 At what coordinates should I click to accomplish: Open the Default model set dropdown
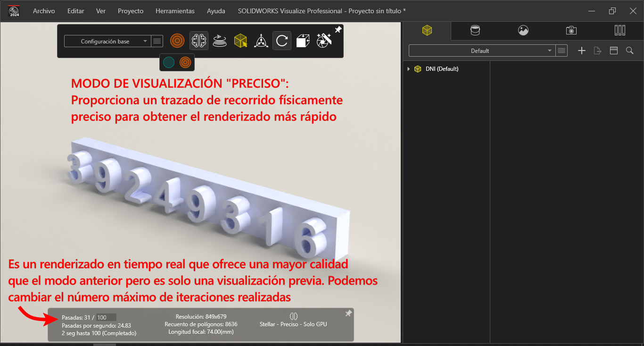[x=481, y=51]
